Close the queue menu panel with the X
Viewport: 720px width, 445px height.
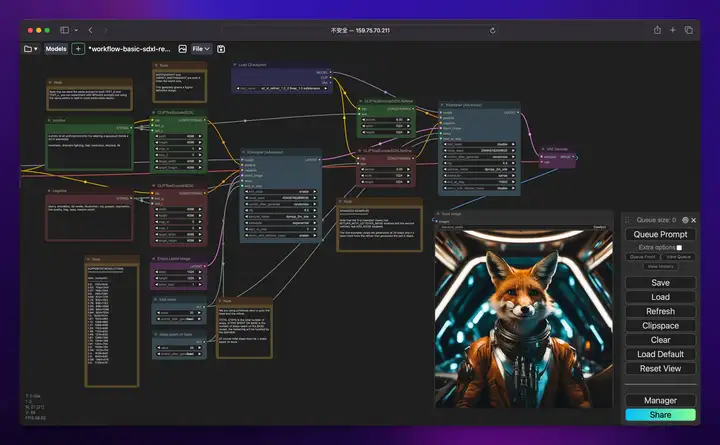[x=693, y=220]
